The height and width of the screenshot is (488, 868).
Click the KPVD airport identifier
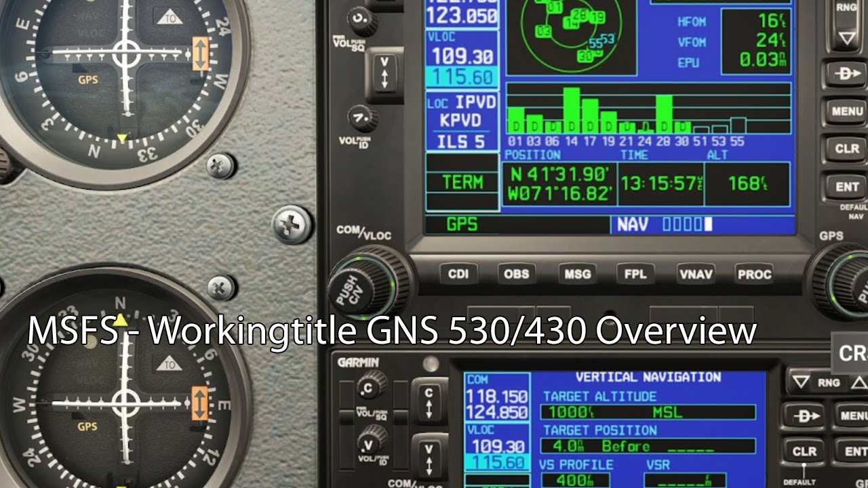click(x=460, y=121)
